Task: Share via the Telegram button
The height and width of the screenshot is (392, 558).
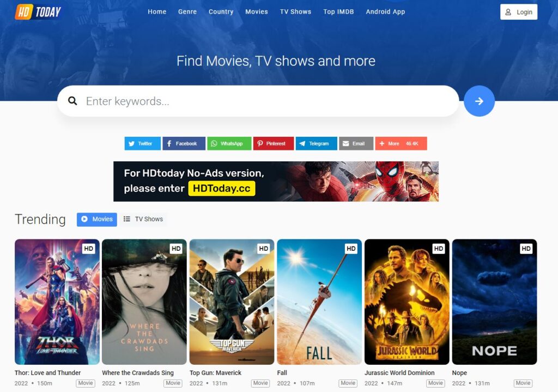Action: point(317,143)
